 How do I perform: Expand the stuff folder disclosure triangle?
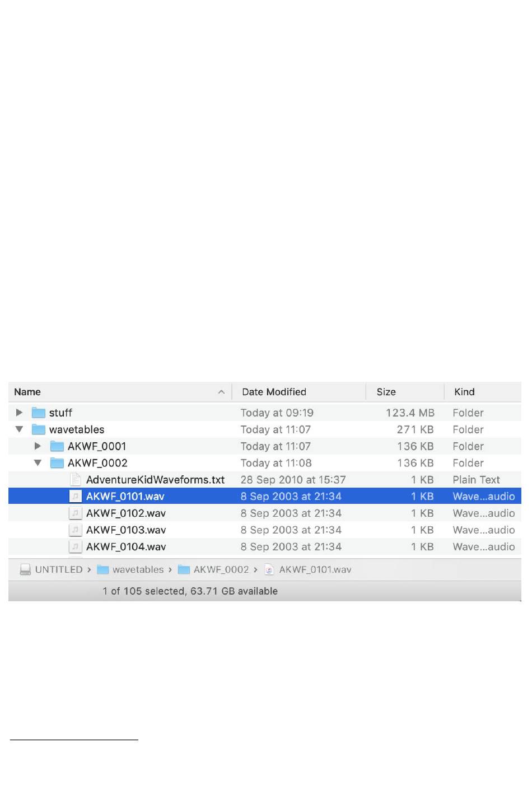coord(20,413)
